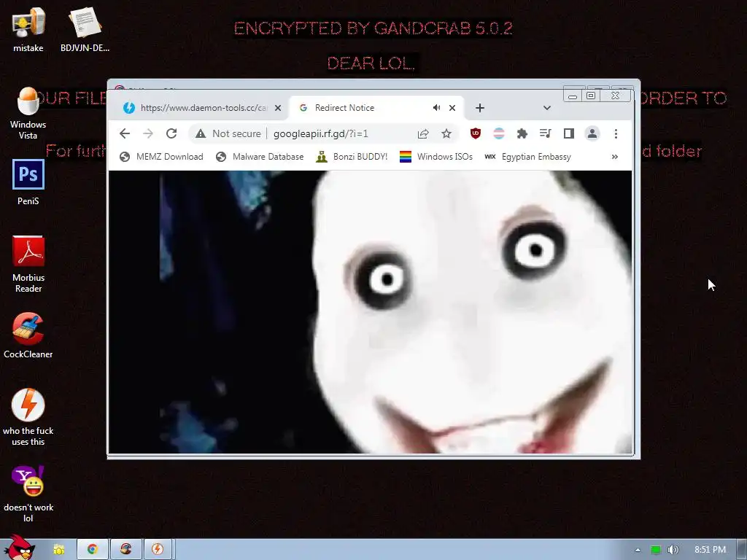This screenshot has height=560, width=747.
Task: Open the Daemon Tools taskbar button
Action: (x=158, y=550)
